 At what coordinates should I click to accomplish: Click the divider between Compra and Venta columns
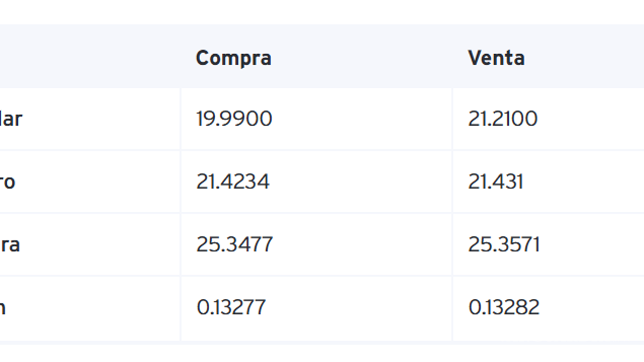pyautogui.click(x=452, y=212)
